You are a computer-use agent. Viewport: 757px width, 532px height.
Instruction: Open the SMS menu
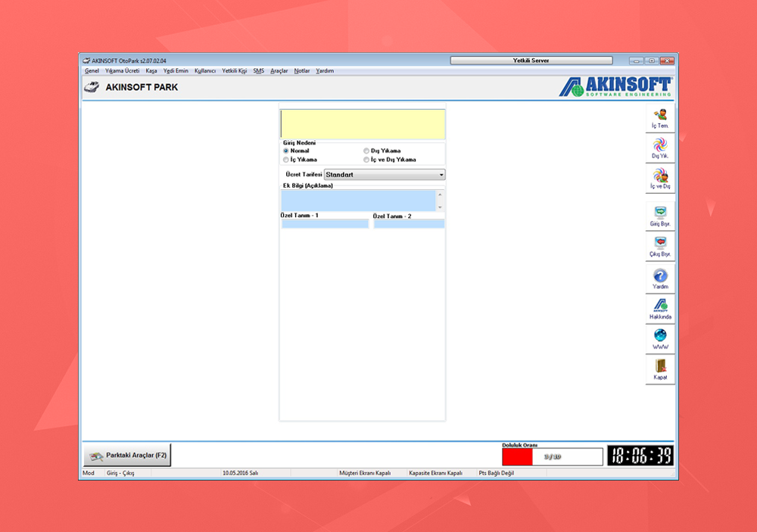[259, 71]
